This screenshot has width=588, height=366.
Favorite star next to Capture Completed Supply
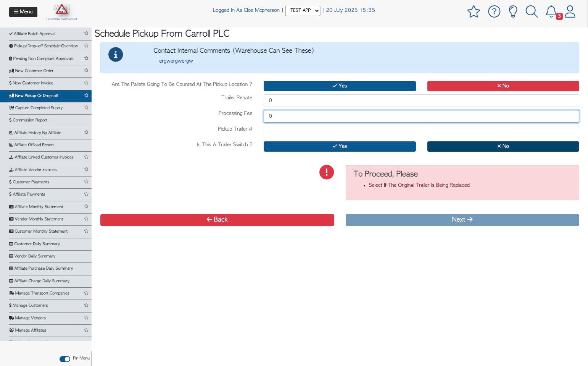coord(86,107)
